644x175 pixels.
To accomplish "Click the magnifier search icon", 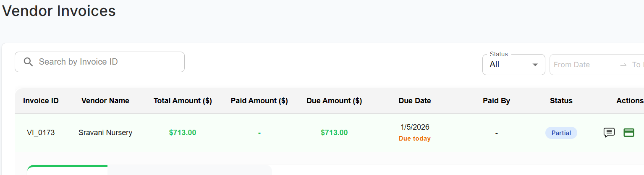I will point(28,62).
